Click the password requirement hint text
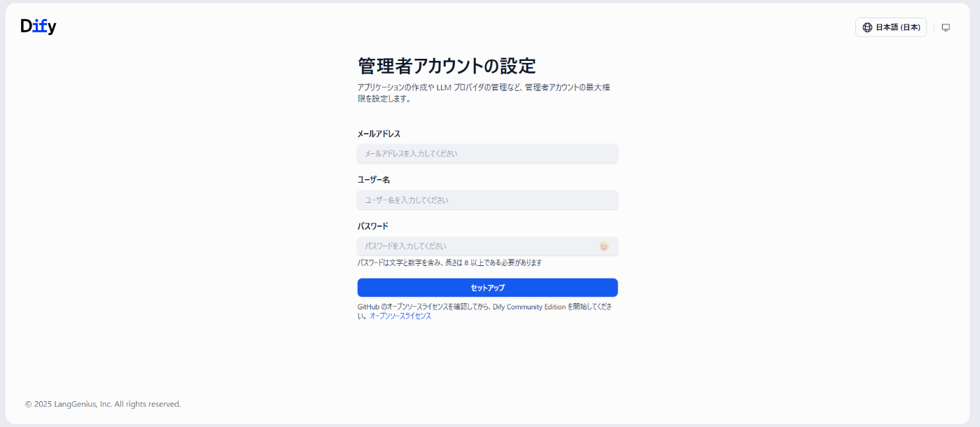This screenshot has width=980, height=427. 449,263
